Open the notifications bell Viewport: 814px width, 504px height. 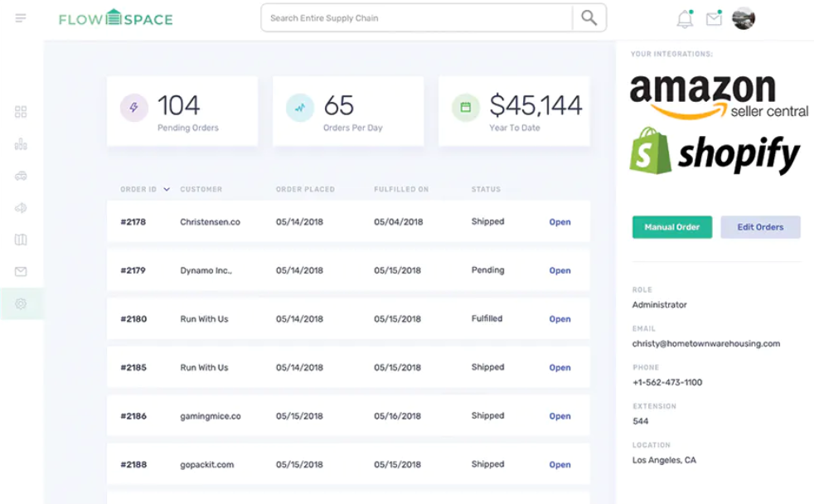pos(685,19)
